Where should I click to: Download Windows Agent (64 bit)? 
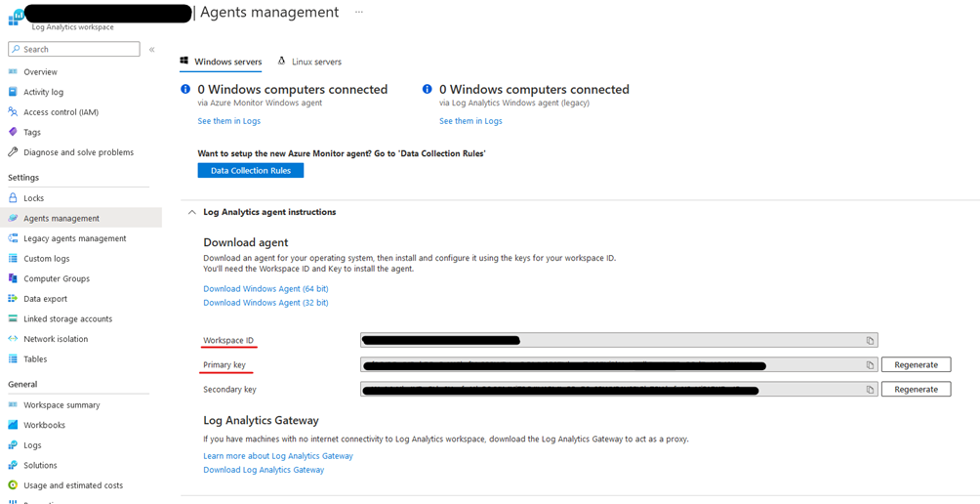[265, 289]
